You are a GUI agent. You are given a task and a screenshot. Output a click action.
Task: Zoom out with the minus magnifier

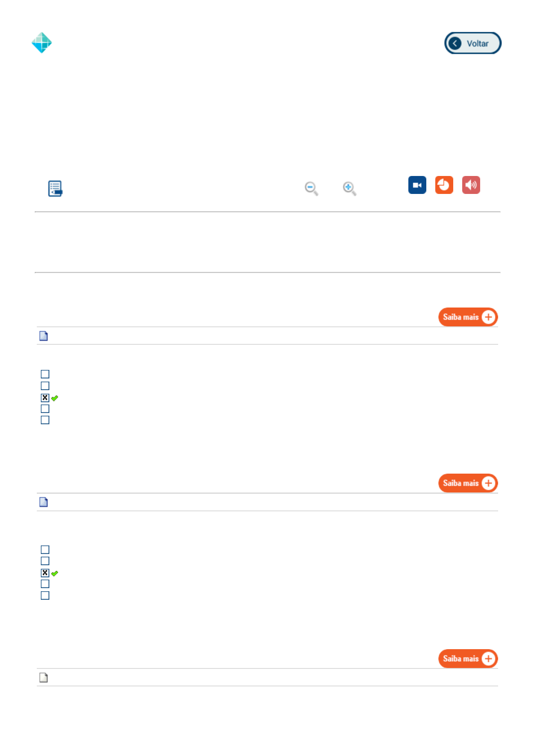[x=311, y=188]
